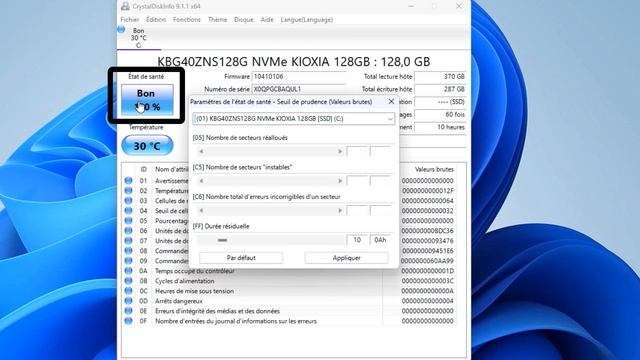Click the Durée résiduelle value field showing 10
The image size is (640, 360).
click(357, 240)
